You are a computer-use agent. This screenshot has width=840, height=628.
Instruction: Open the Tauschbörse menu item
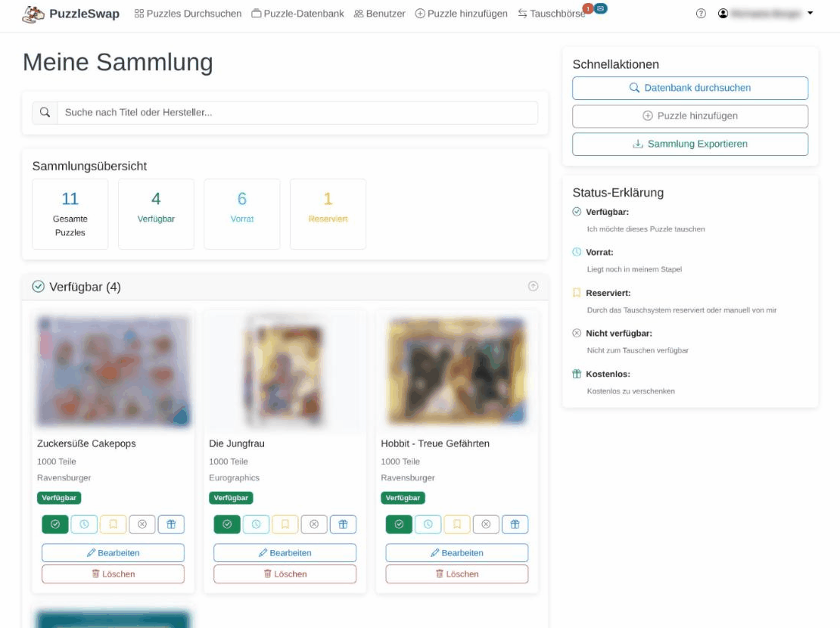click(x=552, y=14)
